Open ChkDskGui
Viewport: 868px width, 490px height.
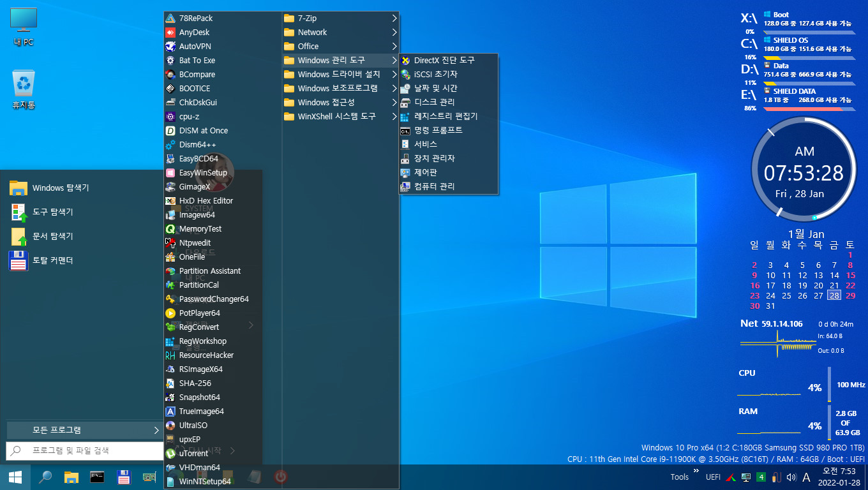coord(223,102)
